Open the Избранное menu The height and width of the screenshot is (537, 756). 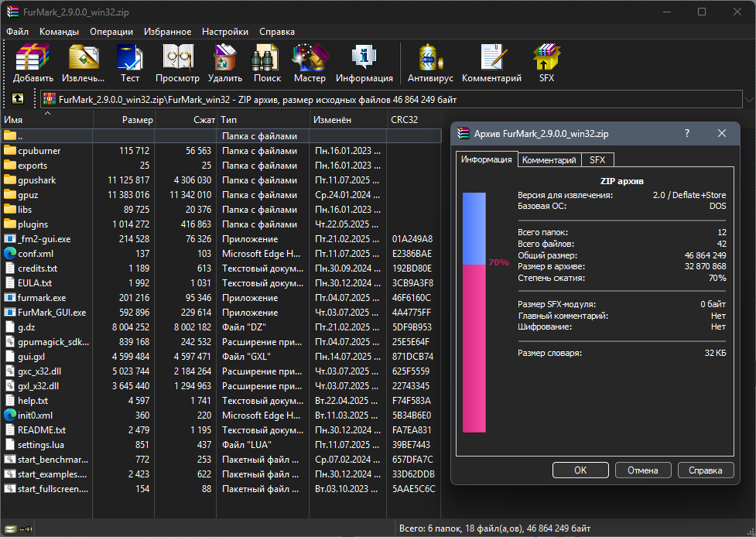[167, 31]
